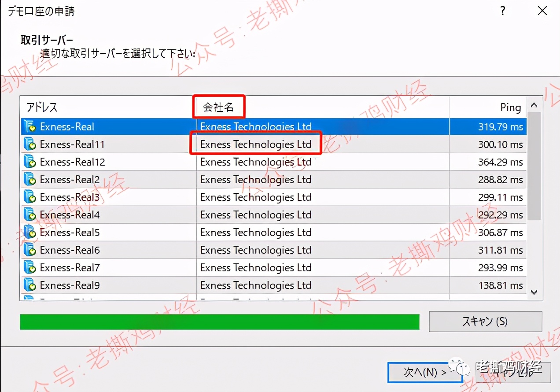Choose the Exness-Real9 server name

[x=70, y=285]
